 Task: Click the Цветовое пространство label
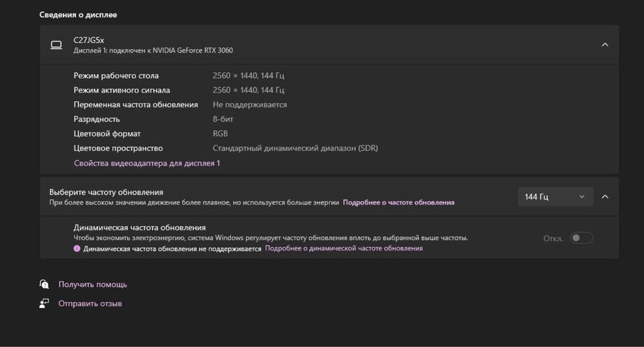[118, 148]
